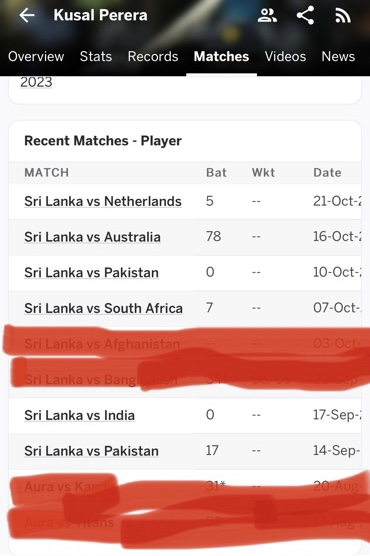Select the Matches tab

pyautogui.click(x=221, y=56)
